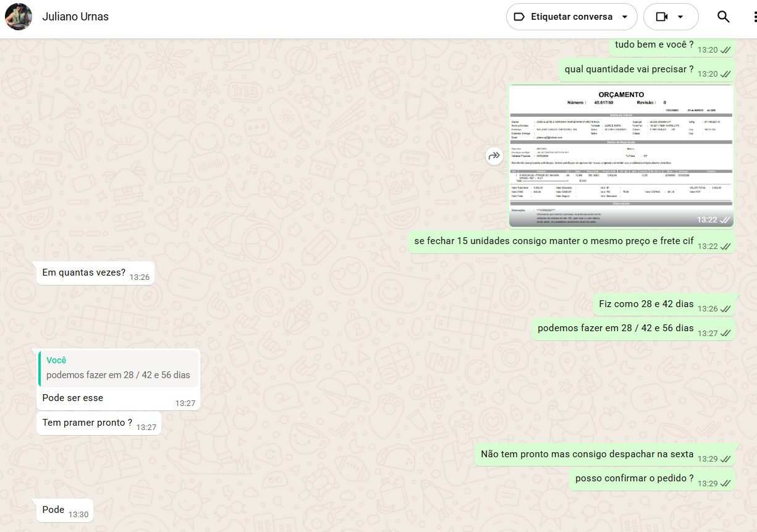Click the Juliano Urnas contact name
The width and height of the screenshot is (757, 532).
click(x=75, y=17)
